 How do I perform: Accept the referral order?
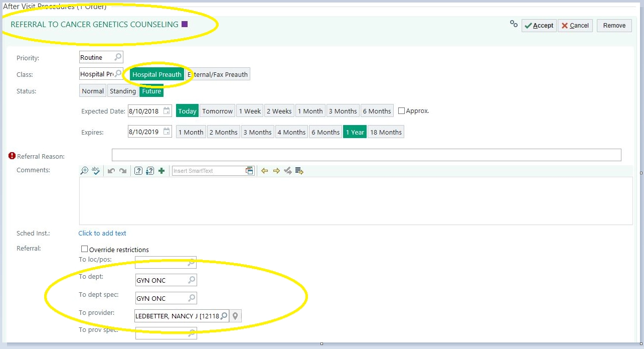(x=539, y=26)
